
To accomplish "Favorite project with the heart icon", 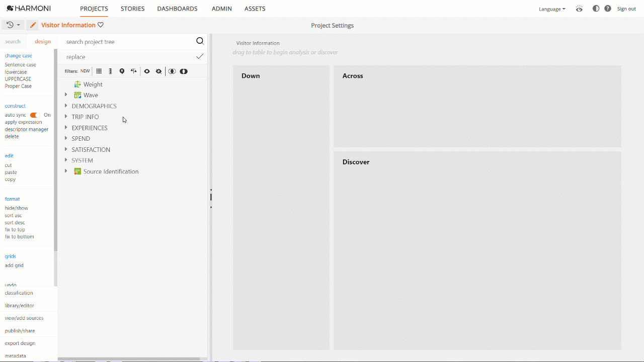I will tap(101, 25).
